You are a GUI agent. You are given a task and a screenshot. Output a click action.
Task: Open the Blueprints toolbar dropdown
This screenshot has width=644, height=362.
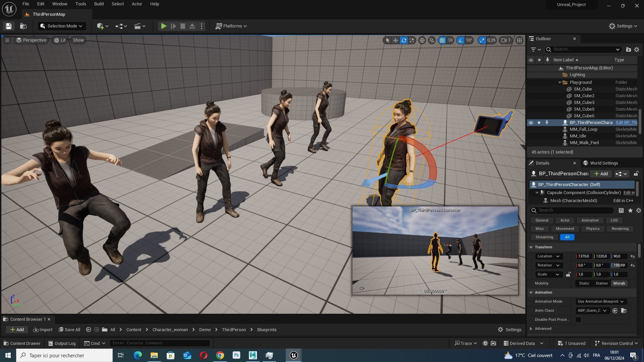(x=121, y=26)
